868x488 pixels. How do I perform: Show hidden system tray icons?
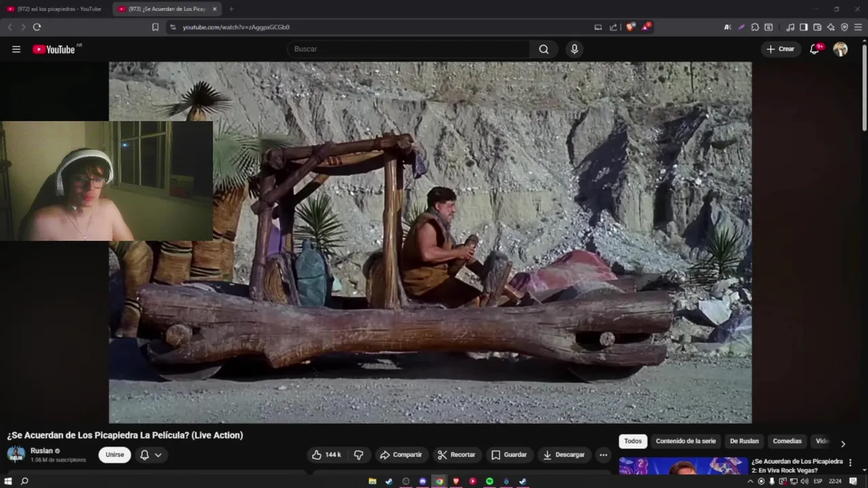751,481
